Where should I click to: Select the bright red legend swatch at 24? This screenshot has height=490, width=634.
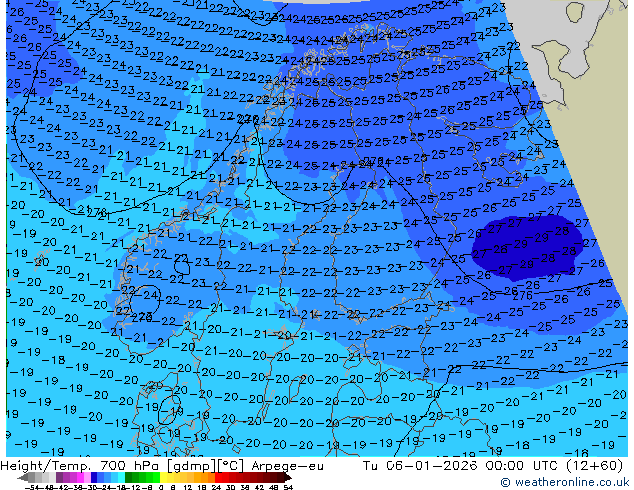[218, 477]
